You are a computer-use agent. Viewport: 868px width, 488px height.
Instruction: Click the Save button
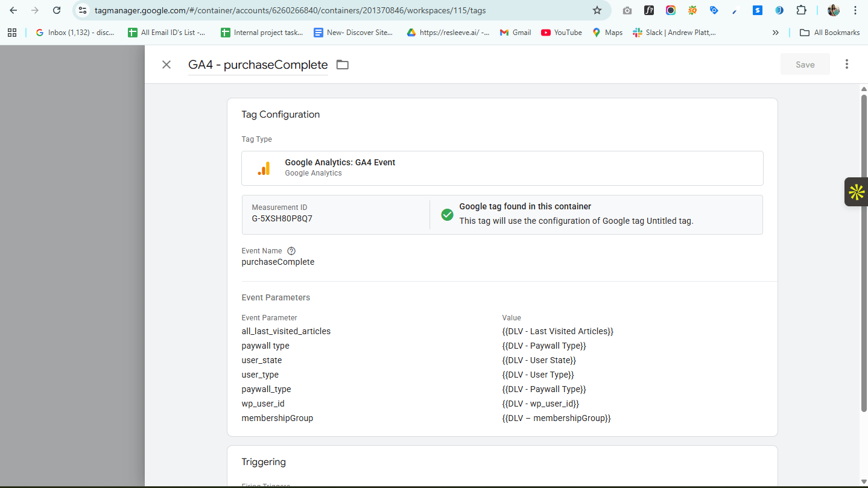805,65
